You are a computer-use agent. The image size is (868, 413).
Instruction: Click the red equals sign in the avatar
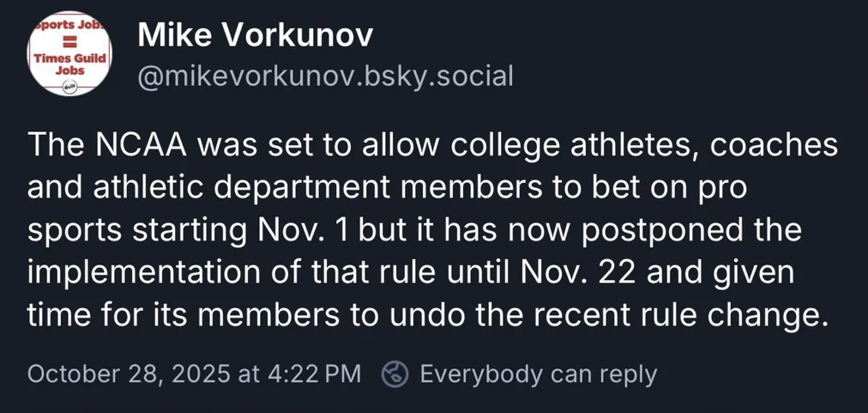click(x=69, y=42)
